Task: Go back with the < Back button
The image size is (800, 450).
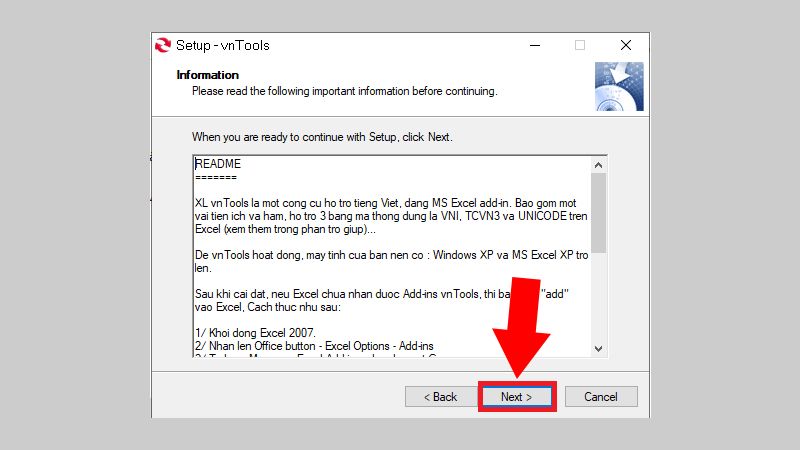Action: point(439,397)
